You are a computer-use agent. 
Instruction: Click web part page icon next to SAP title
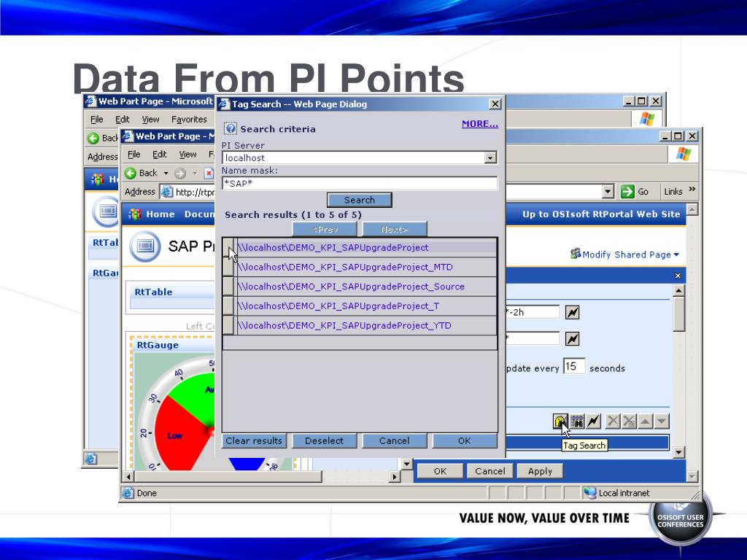pos(145,246)
